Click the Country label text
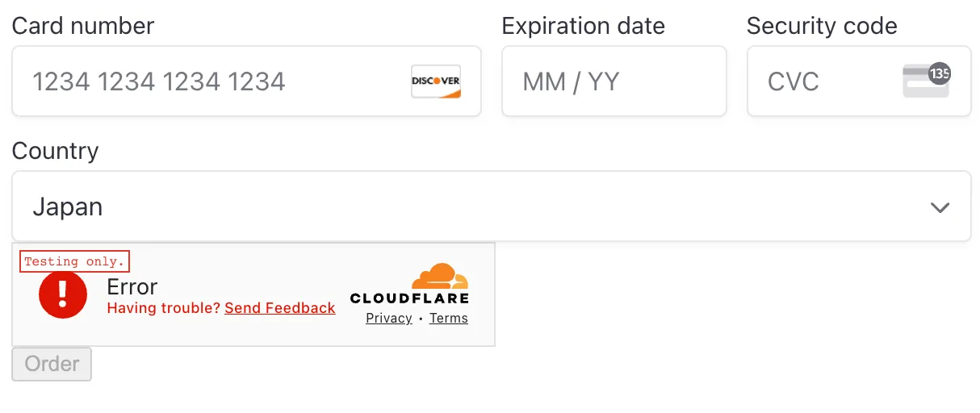Viewport: 980px width, 413px height. click(55, 151)
